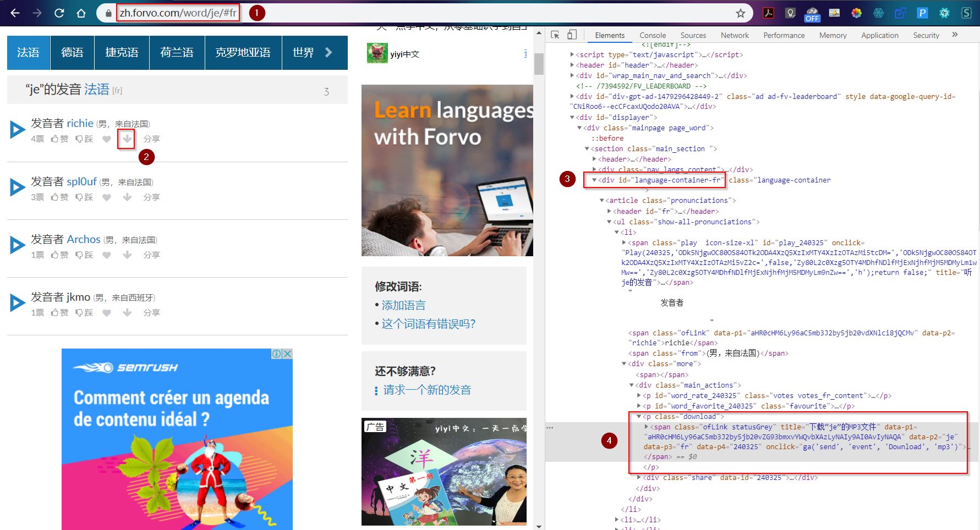Request a new pronunciation link
The height and width of the screenshot is (530, 980).
pyautogui.click(x=427, y=390)
